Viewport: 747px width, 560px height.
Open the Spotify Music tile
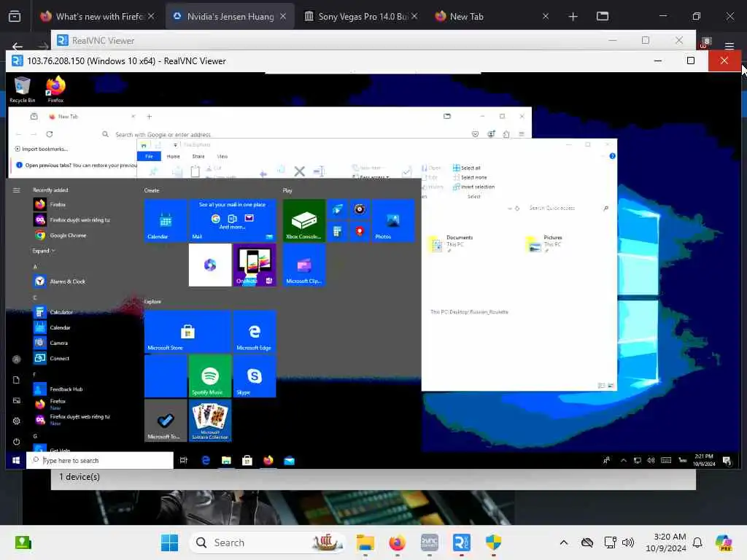pyautogui.click(x=209, y=376)
